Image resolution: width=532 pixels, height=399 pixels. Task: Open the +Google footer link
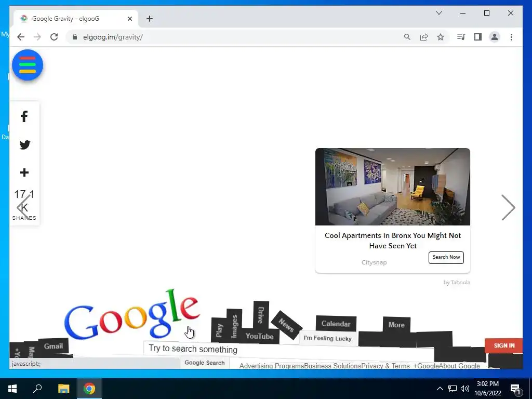point(426,366)
